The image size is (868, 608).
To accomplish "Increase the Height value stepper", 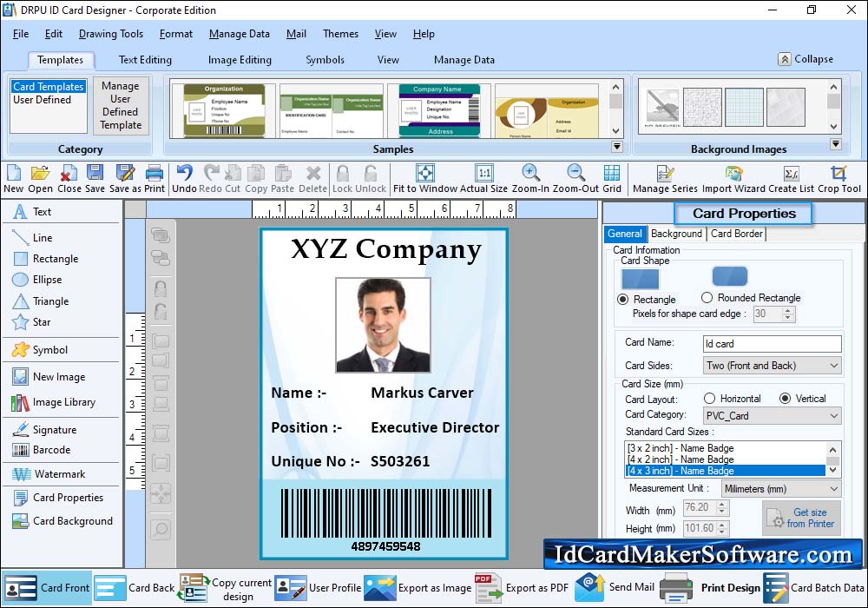I will [722, 525].
